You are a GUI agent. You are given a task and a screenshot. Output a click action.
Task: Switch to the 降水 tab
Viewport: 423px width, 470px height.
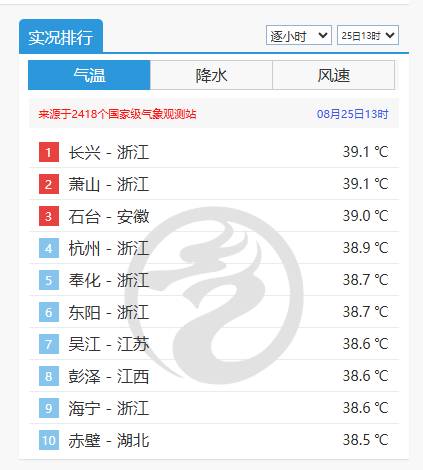(211, 75)
